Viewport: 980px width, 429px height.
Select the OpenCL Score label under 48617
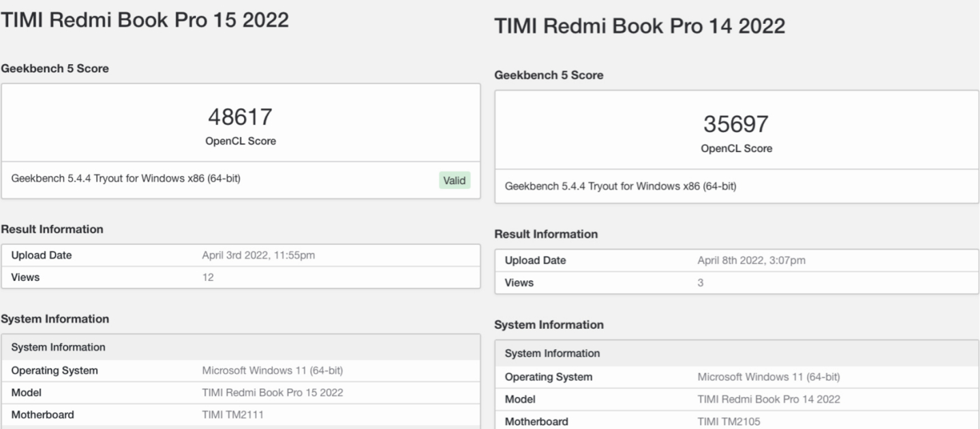241,141
